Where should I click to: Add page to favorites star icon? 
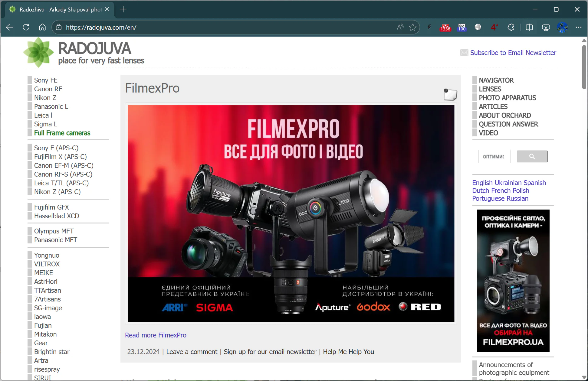(412, 27)
